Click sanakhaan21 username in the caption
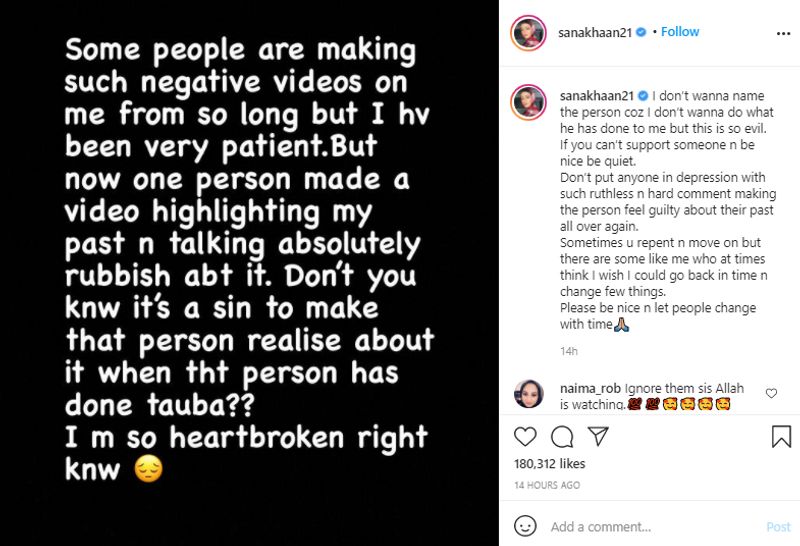The width and height of the screenshot is (800, 546). click(x=597, y=96)
